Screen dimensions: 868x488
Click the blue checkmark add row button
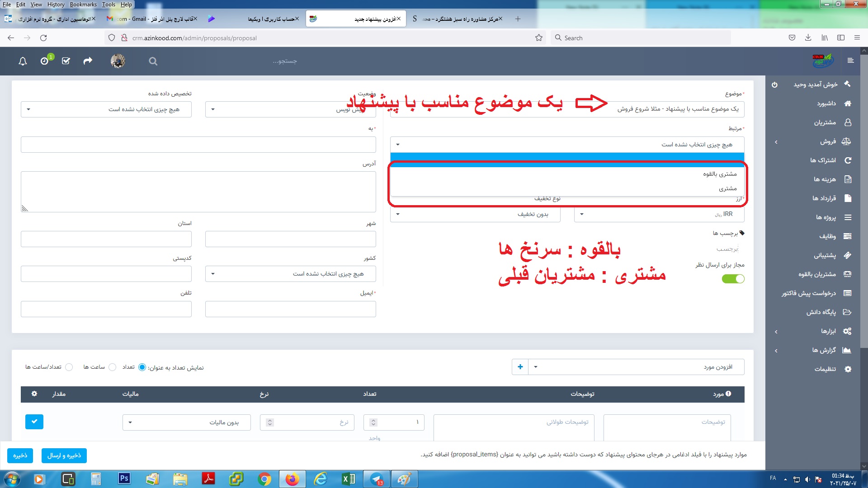[34, 422]
